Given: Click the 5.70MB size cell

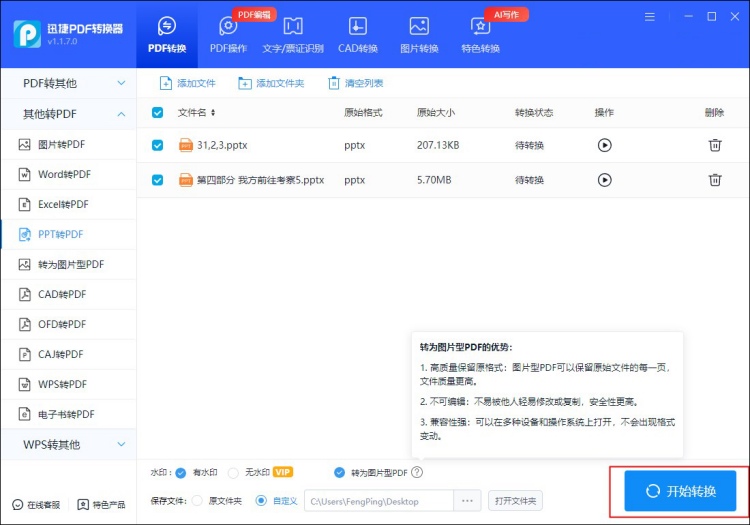Looking at the screenshot, I should click(x=434, y=180).
